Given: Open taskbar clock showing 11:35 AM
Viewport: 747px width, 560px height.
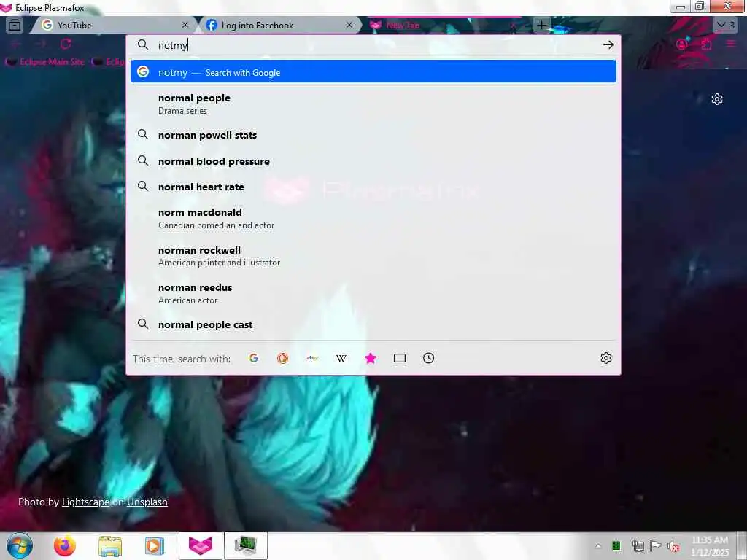Looking at the screenshot, I should click(x=710, y=546).
